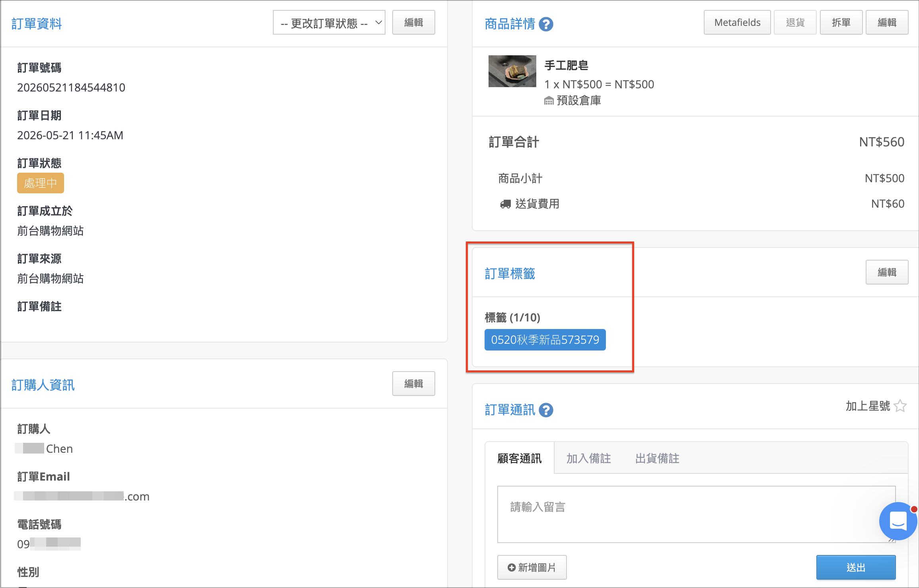Screen dimensions: 919x588
Task: Click the 訂單備註 label
Action: 39,306
